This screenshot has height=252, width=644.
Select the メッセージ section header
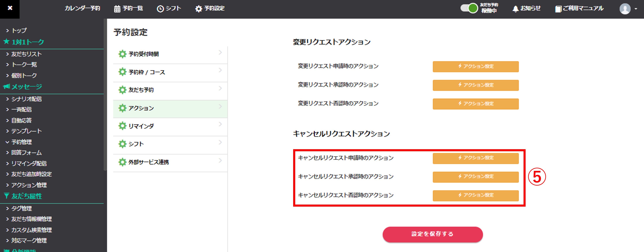(x=27, y=87)
